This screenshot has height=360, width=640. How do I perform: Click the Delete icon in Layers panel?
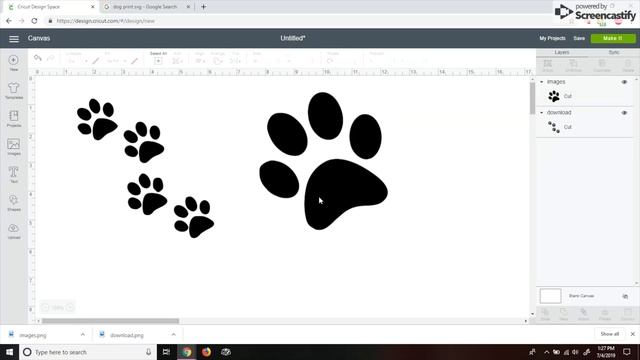[628, 65]
